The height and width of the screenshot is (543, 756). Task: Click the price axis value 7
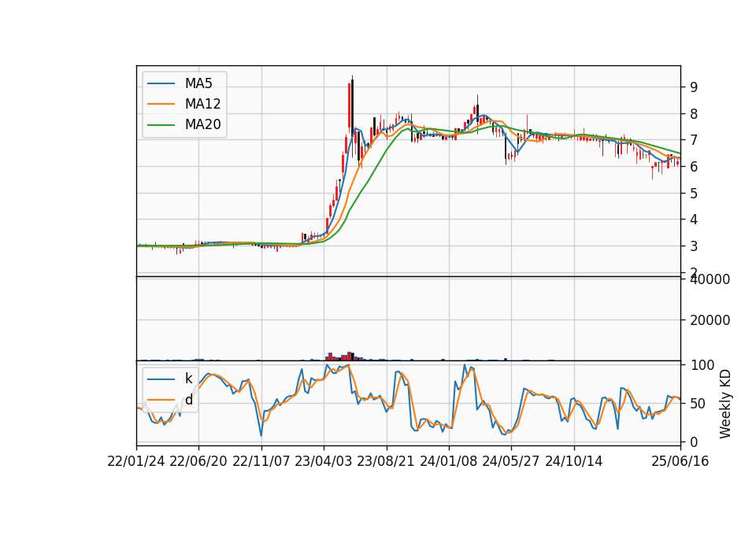[x=694, y=140]
